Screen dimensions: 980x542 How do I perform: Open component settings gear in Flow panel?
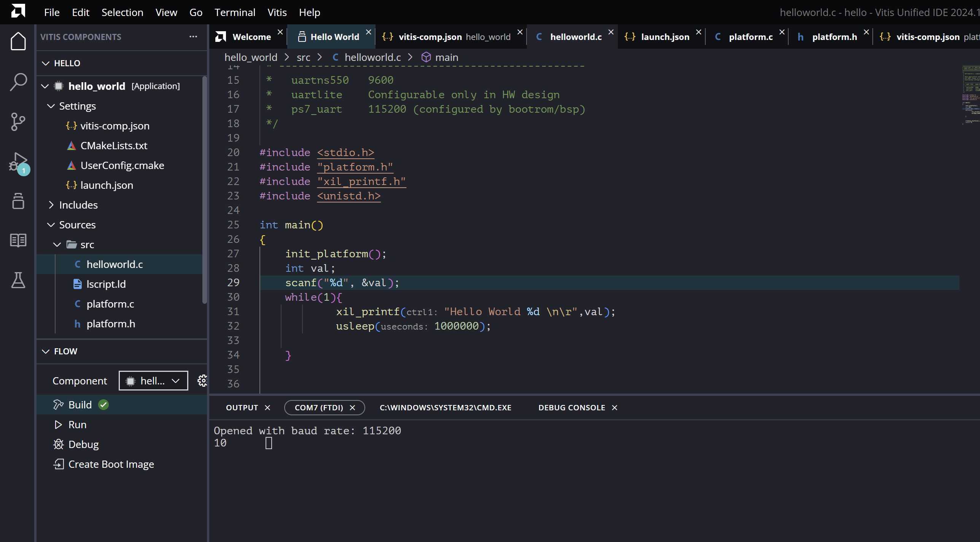click(202, 381)
